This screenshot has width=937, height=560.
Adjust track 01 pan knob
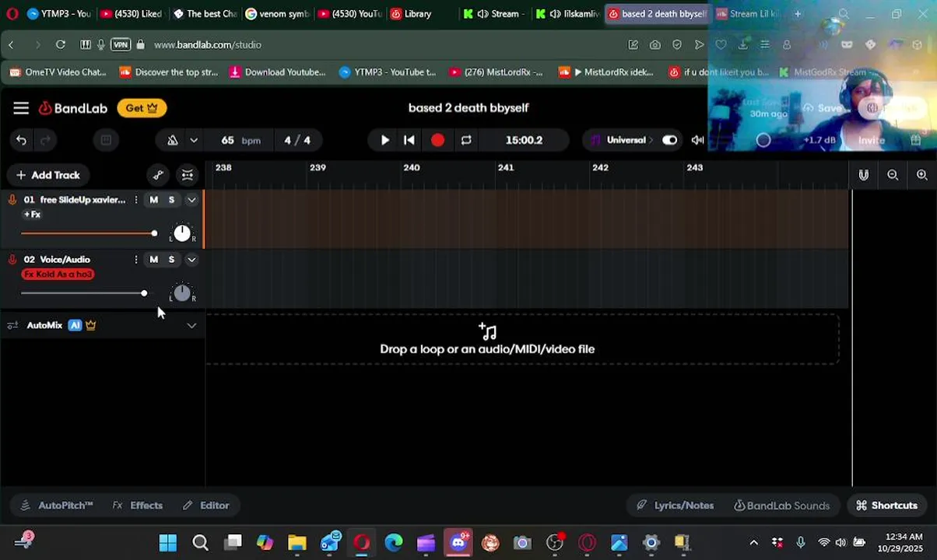182,233
